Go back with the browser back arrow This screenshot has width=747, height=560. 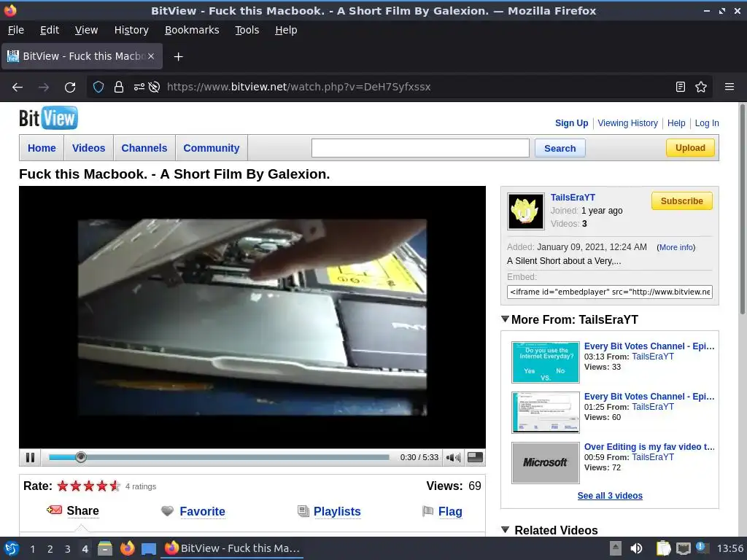pyautogui.click(x=18, y=87)
